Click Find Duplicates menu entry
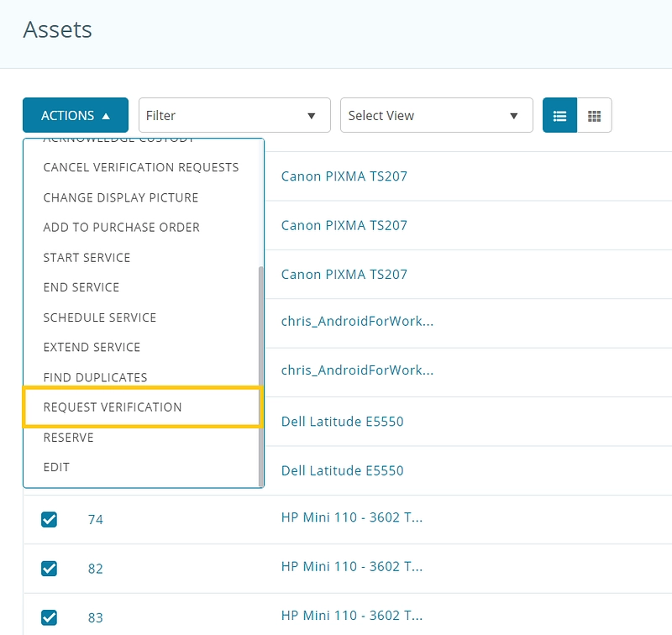The width and height of the screenshot is (672, 635). (x=95, y=378)
